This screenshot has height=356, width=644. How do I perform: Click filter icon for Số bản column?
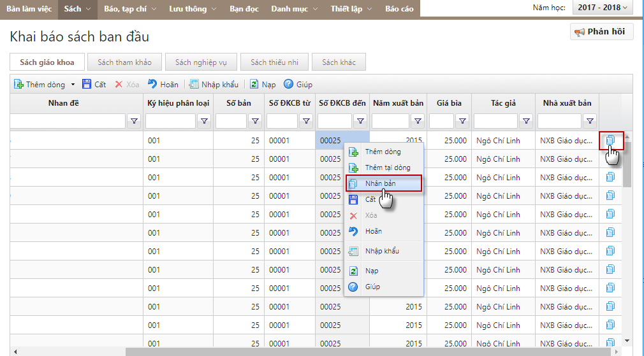(x=255, y=121)
